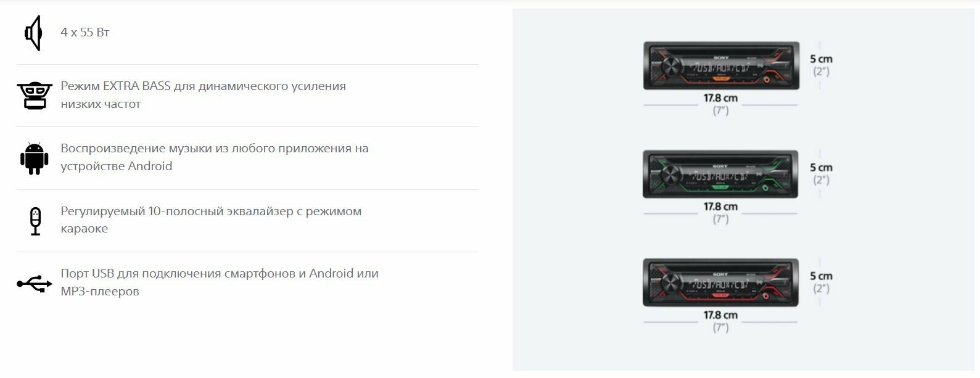Screen dimensions: 980x378
Task: Click the 5 cm label beside green stereo
Action: click(x=821, y=168)
